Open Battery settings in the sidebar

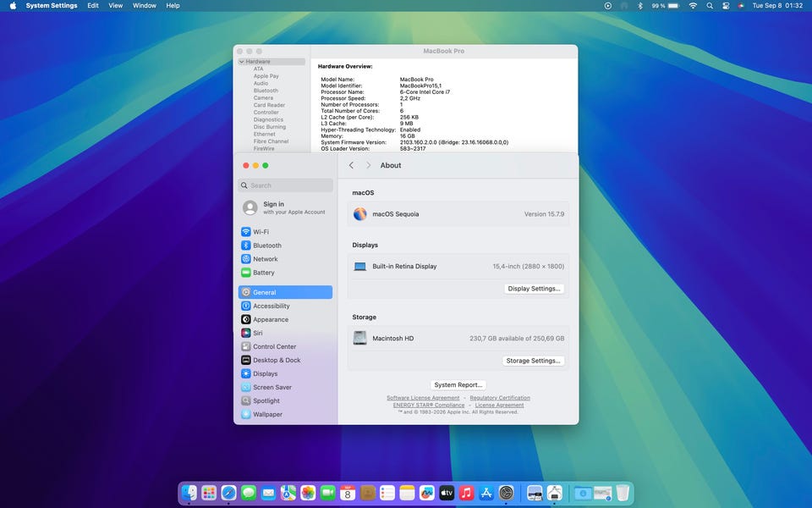[x=285, y=272]
